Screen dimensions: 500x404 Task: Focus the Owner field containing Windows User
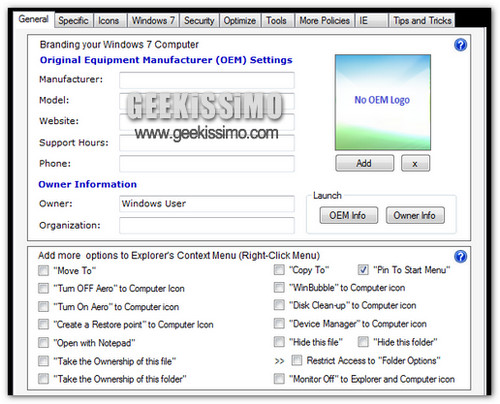[x=207, y=204]
